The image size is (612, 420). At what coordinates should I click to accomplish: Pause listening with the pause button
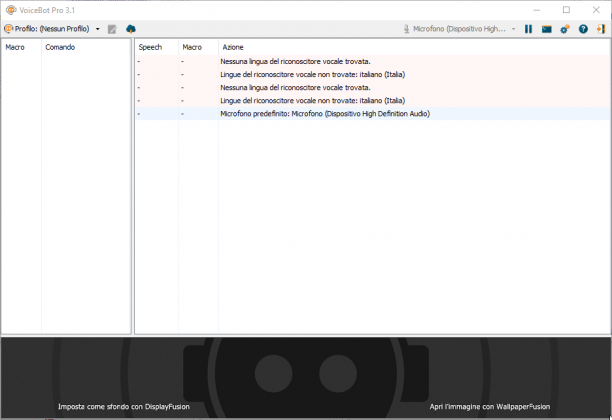[528, 29]
